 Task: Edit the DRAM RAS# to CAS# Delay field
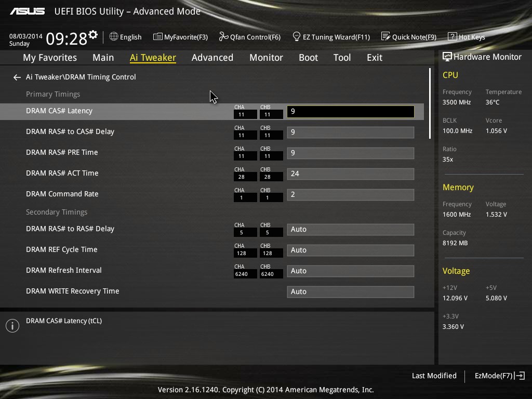[351, 132]
